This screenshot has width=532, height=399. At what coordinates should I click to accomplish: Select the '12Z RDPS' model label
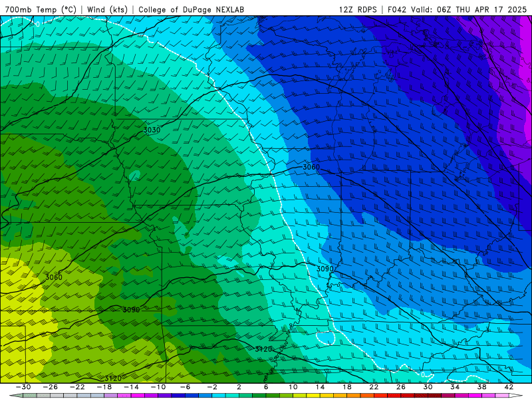point(358,9)
